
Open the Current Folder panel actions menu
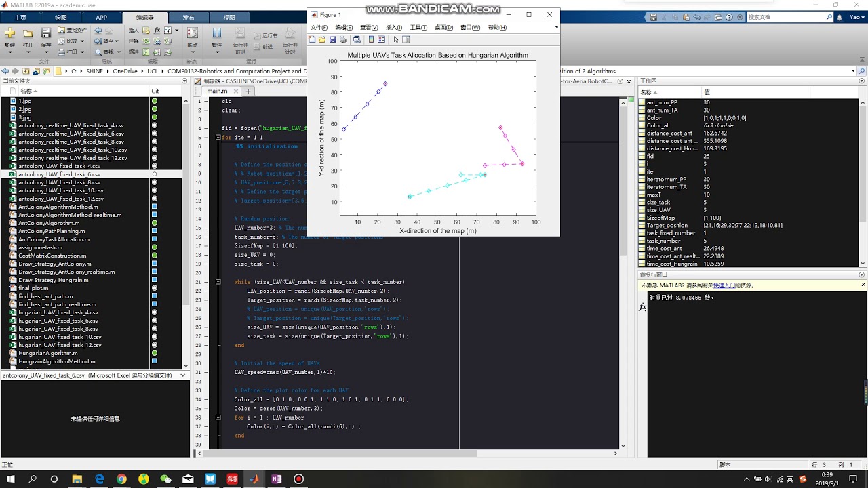[x=184, y=81]
